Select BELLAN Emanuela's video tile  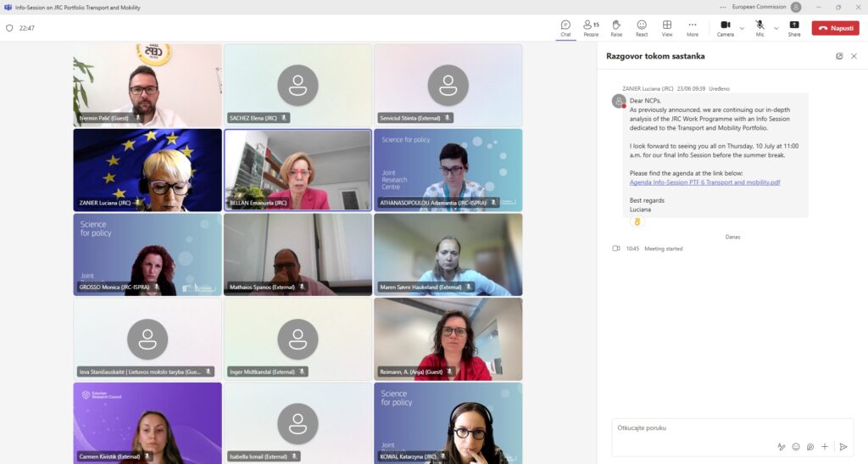click(x=298, y=170)
